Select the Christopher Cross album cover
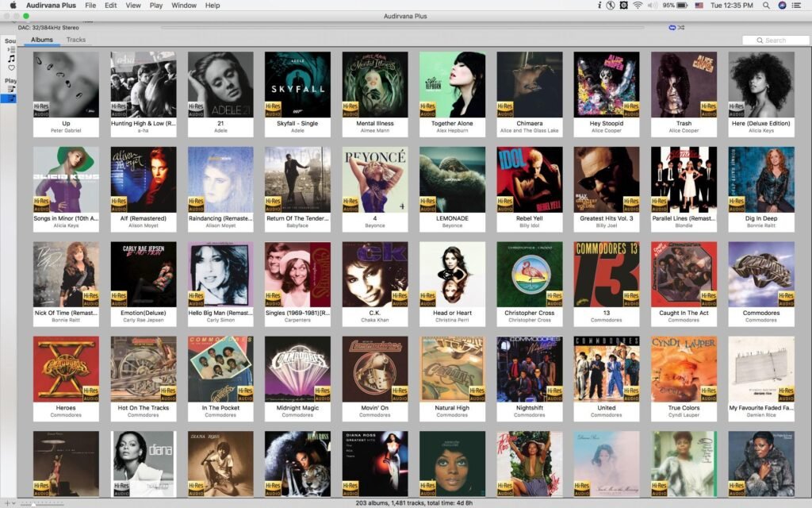The height and width of the screenshot is (508, 812). pyautogui.click(x=529, y=274)
